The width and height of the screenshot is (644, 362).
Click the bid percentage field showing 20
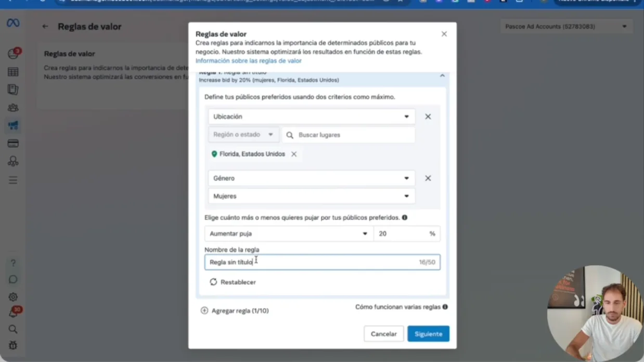tap(407, 234)
